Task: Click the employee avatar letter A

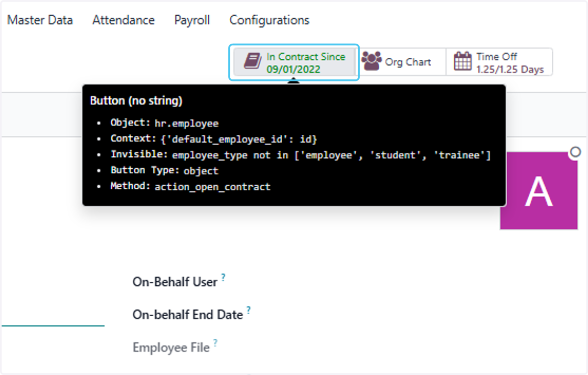Action: 539,191
